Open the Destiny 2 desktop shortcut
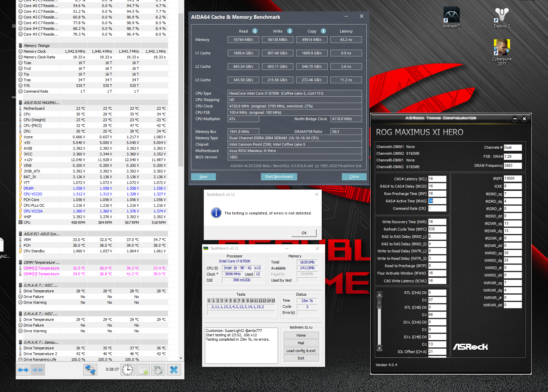The height and width of the screenshot is (392, 548). 502,17
